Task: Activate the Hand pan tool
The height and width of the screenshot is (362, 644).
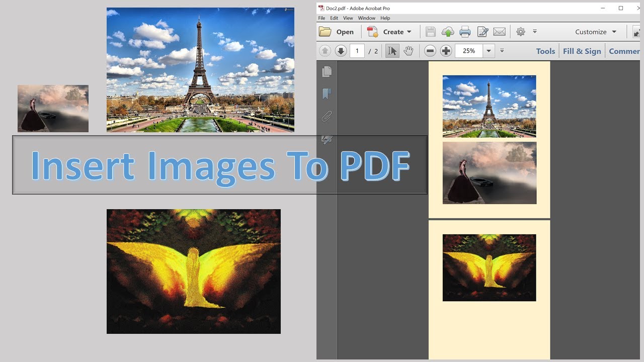Action: [x=408, y=51]
